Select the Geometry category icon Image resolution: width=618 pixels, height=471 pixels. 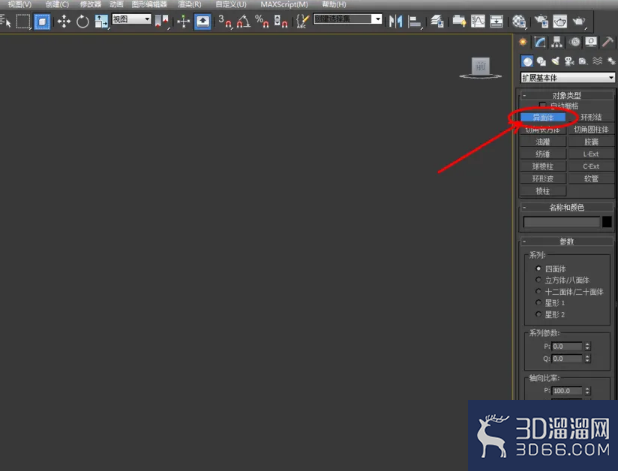click(527, 61)
